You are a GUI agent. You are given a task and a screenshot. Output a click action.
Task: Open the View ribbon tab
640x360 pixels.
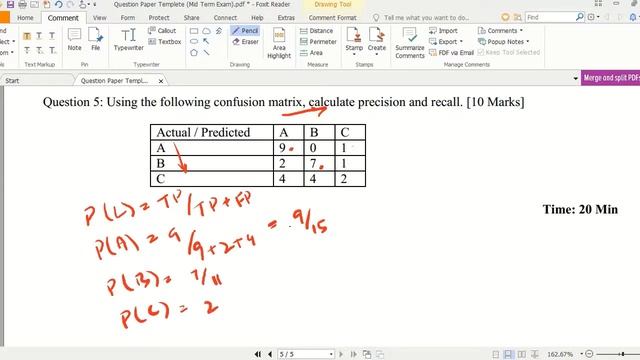[x=100, y=18]
